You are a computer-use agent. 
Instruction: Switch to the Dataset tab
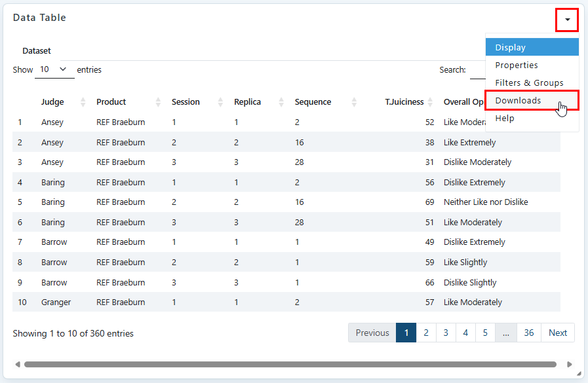click(x=36, y=51)
